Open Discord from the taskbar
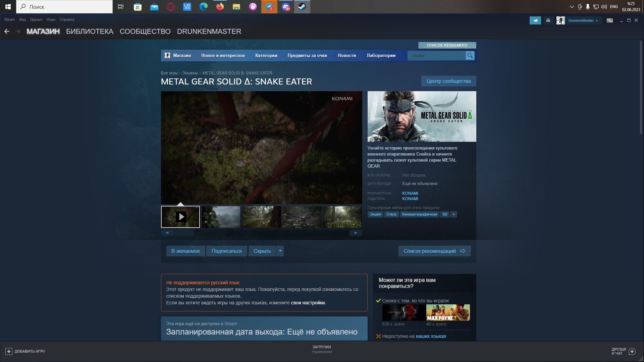This screenshot has width=644, height=362. (x=286, y=7)
